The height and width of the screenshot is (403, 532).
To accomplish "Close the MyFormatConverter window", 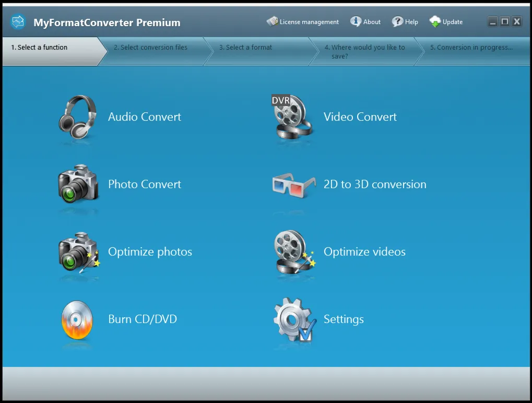I will click(517, 22).
